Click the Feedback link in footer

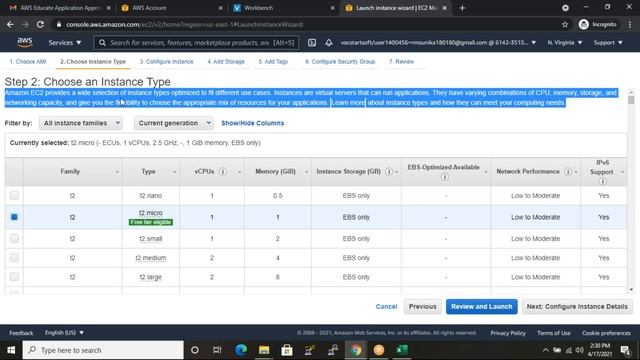pos(21,333)
